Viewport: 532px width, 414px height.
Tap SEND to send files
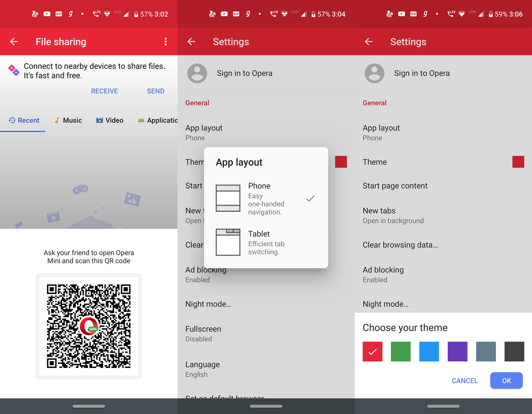coord(156,91)
